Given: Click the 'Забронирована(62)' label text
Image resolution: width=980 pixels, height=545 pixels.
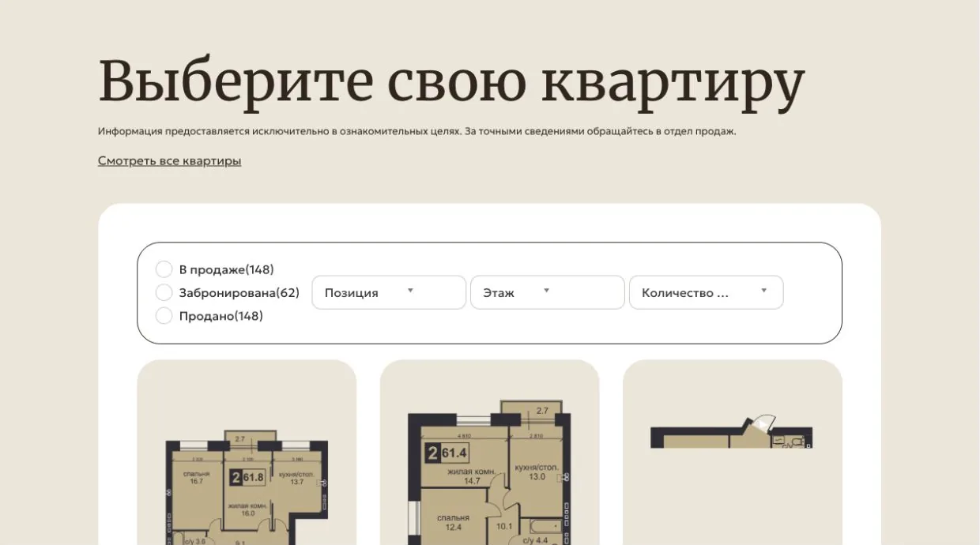Looking at the screenshot, I should tap(239, 292).
